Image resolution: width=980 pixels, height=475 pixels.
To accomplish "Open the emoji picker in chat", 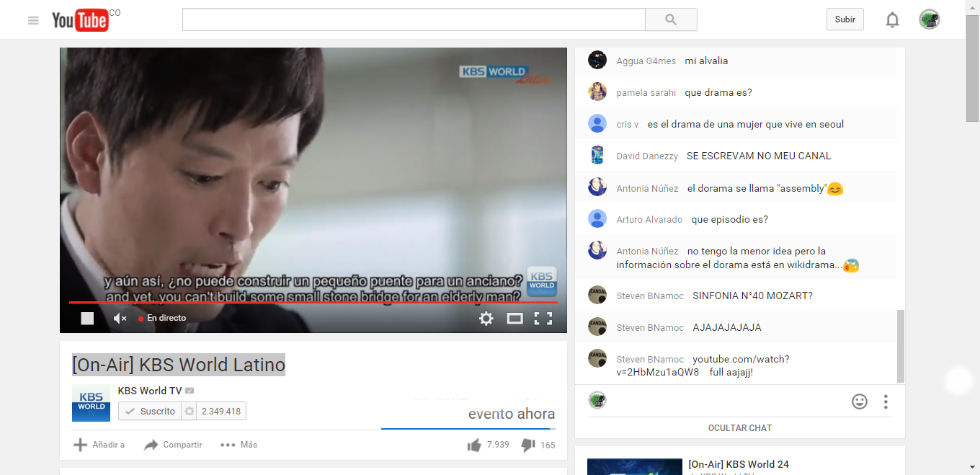I will point(860,401).
